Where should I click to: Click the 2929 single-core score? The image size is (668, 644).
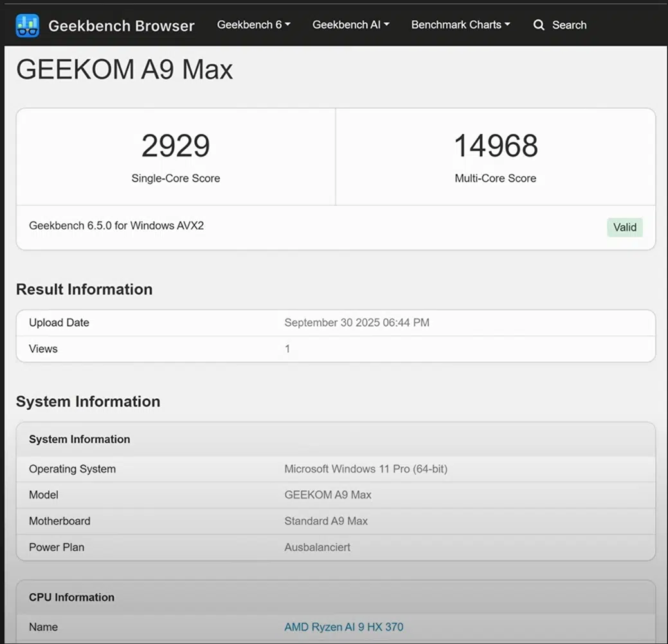(x=176, y=146)
